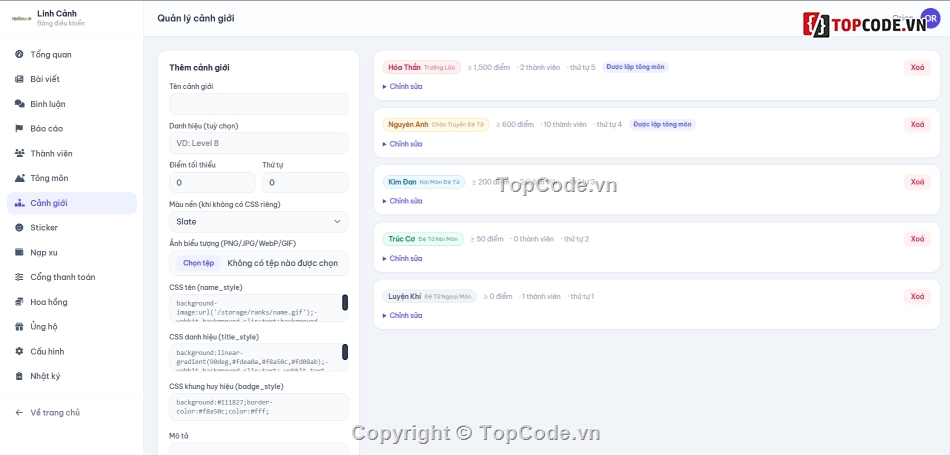Open Tổng quan menu item
950x455 pixels.
tap(51, 55)
